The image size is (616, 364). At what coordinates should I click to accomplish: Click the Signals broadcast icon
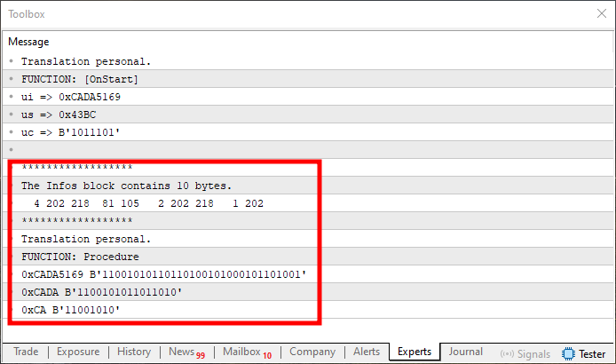coord(507,353)
